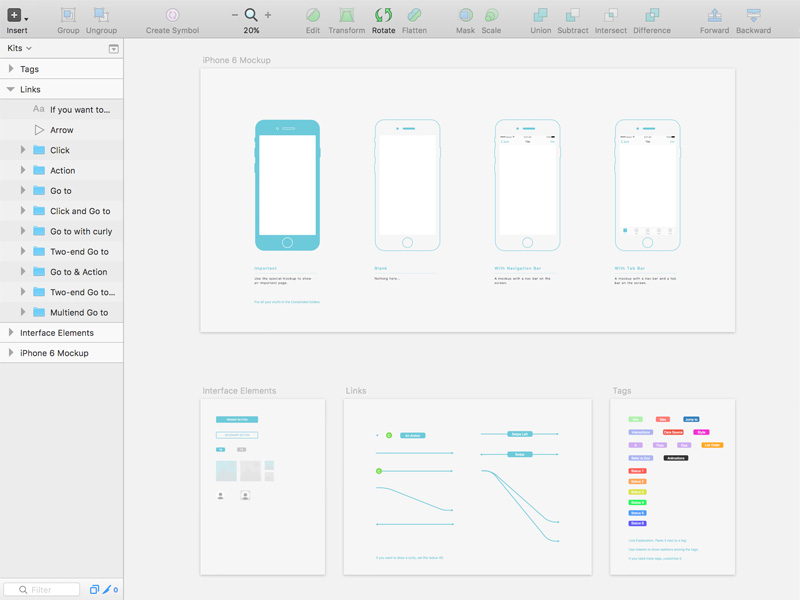Image resolution: width=800 pixels, height=600 pixels.
Task: Activate the Edit vector tool
Action: coord(312,16)
